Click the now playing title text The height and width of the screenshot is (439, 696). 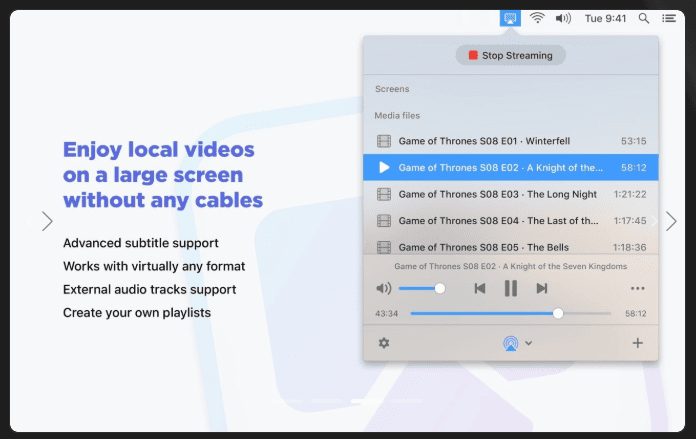(510, 266)
